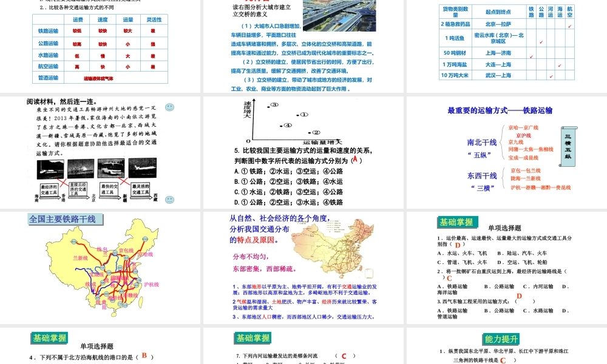Screen dimensions: 607x364
Task: Select the overpass photo in the 立交桥 slide
Action: tap(339, 16)
